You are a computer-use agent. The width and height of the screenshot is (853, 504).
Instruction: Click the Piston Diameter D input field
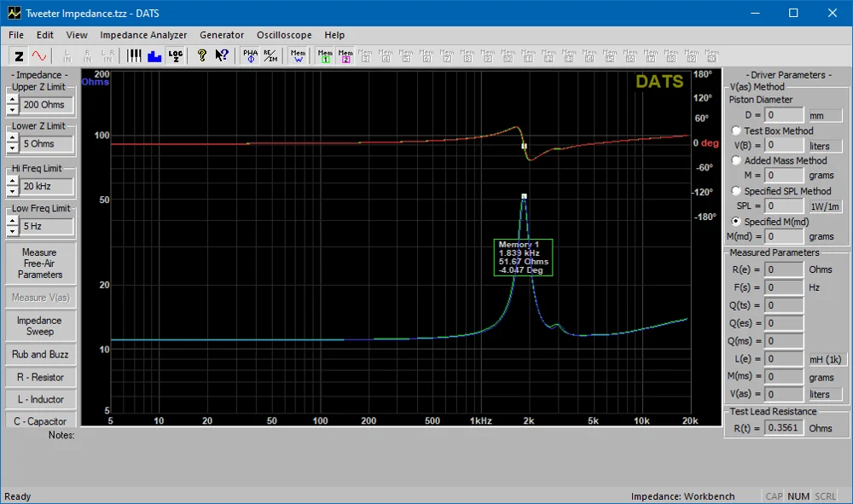tap(784, 114)
